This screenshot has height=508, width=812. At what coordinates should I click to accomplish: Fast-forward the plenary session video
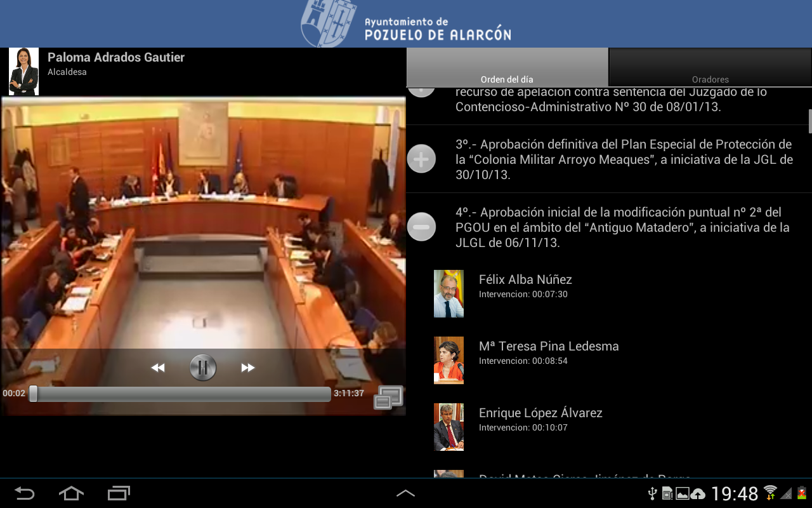pyautogui.click(x=248, y=368)
